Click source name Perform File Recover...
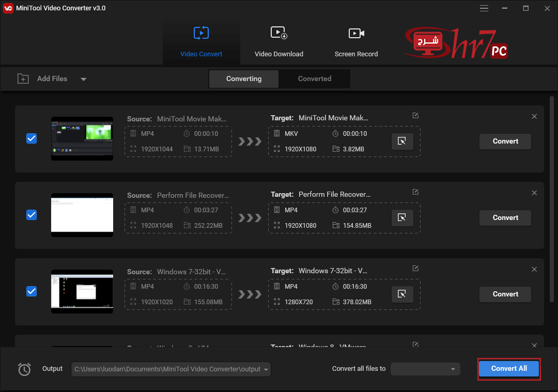The image size is (558, 392). [x=193, y=195]
